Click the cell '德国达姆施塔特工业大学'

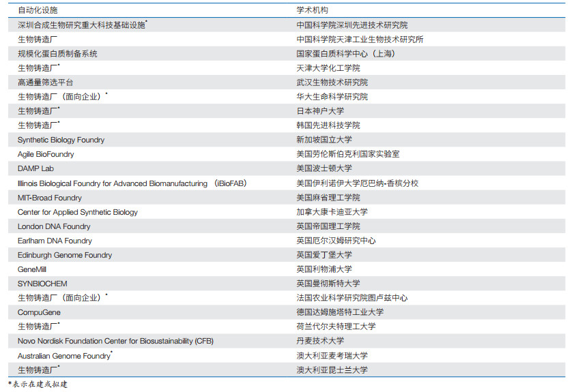pos(340,312)
